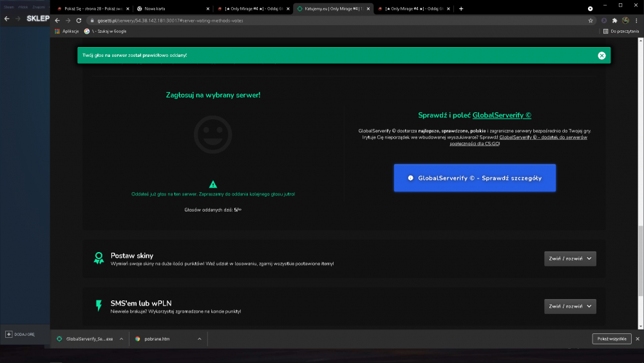
Task: Close the Nowa karta tab
Action: [x=207, y=8]
